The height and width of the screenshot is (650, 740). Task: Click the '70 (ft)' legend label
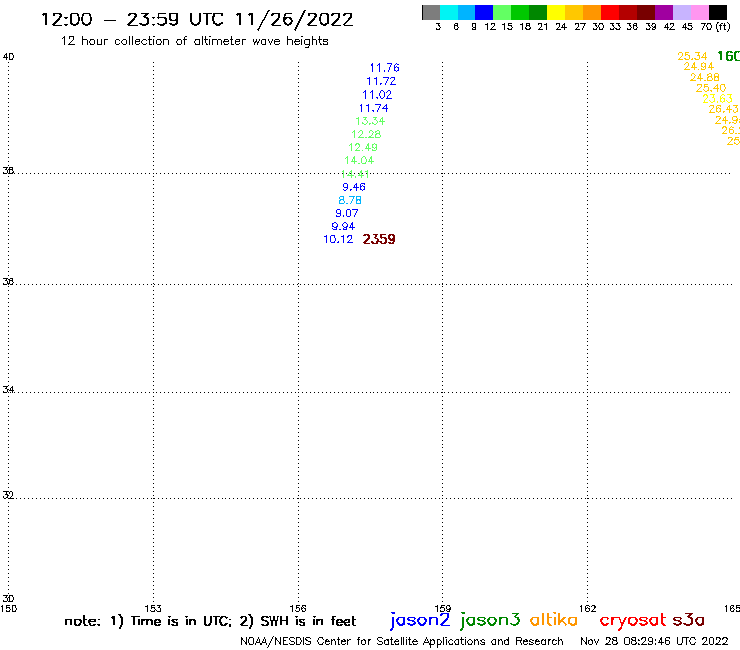click(x=715, y=27)
